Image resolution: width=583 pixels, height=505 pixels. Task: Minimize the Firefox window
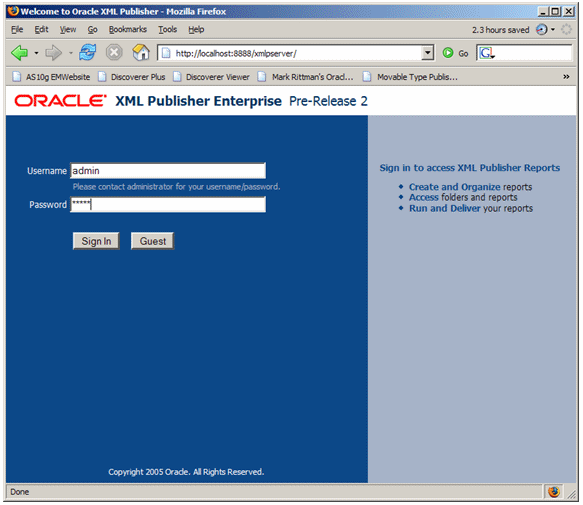tap(543, 12)
